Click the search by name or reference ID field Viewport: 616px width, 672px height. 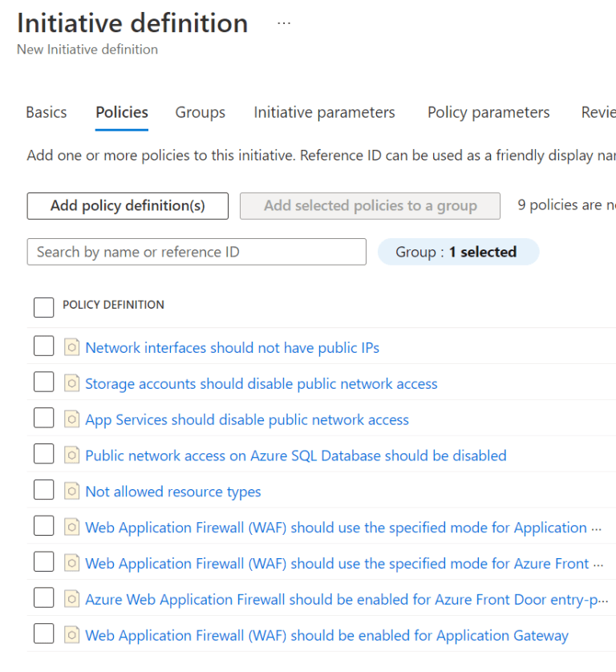pos(197,251)
